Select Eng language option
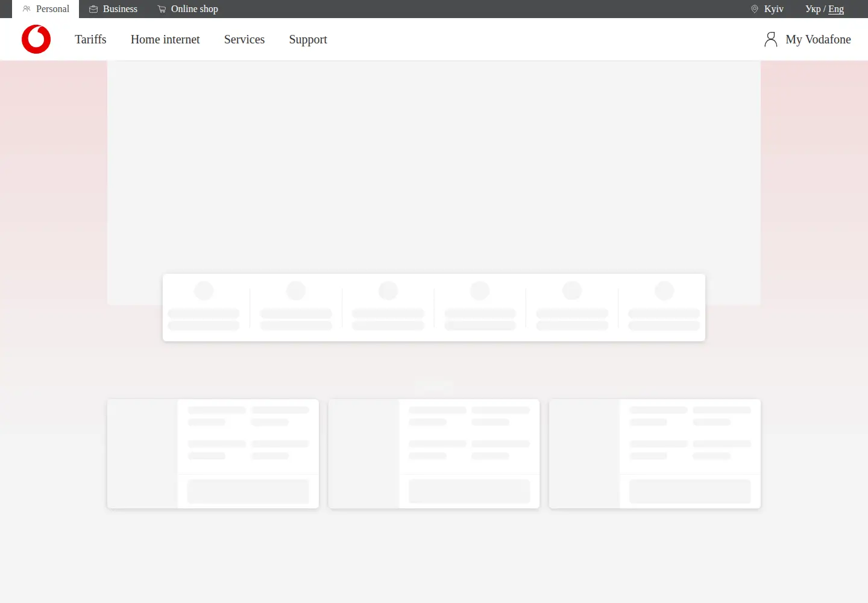This screenshot has width=868, height=603. 836,9
